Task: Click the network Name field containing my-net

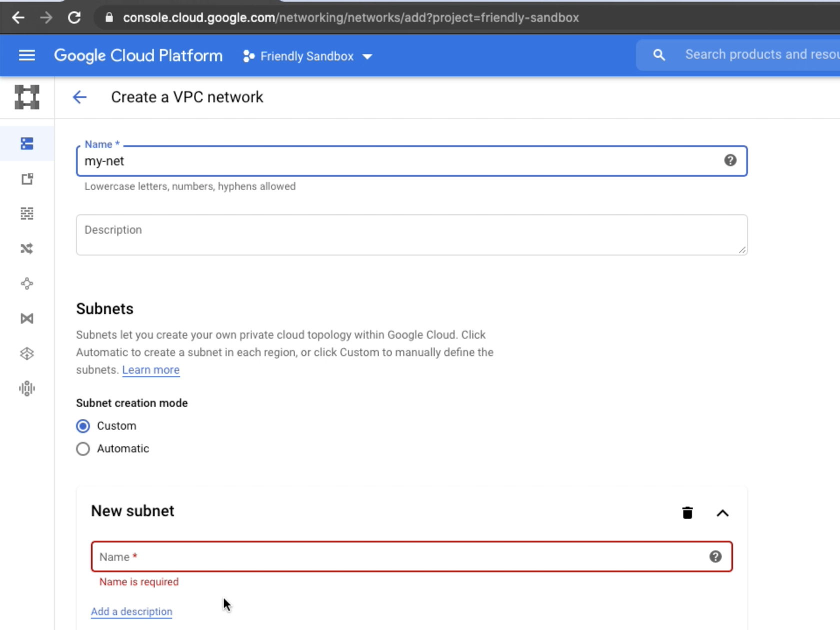Action: pos(411,161)
